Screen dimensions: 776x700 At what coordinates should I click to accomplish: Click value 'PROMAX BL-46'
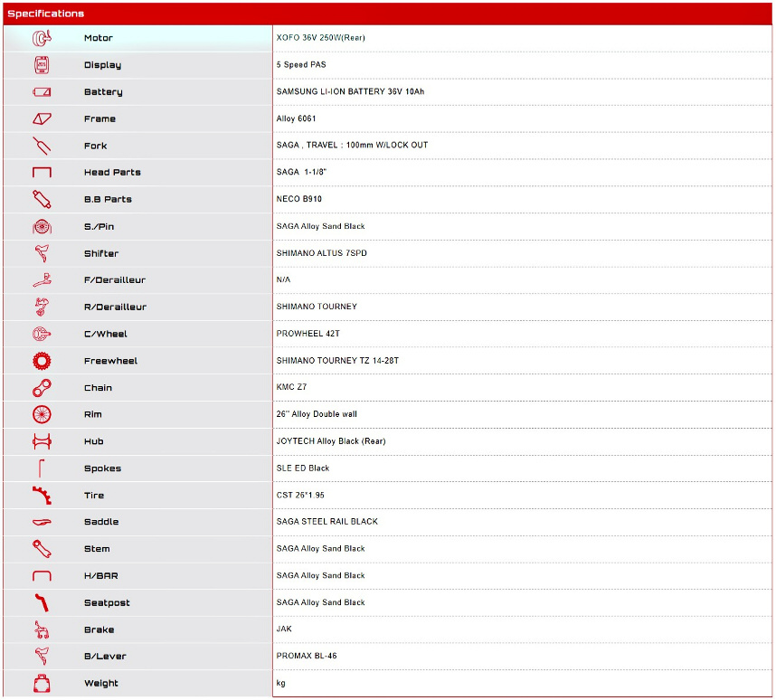[x=307, y=656]
